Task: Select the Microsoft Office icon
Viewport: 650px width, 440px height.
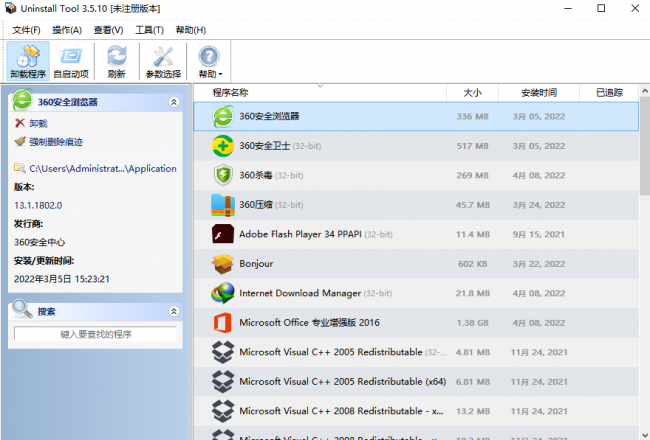Action: (223, 323)
